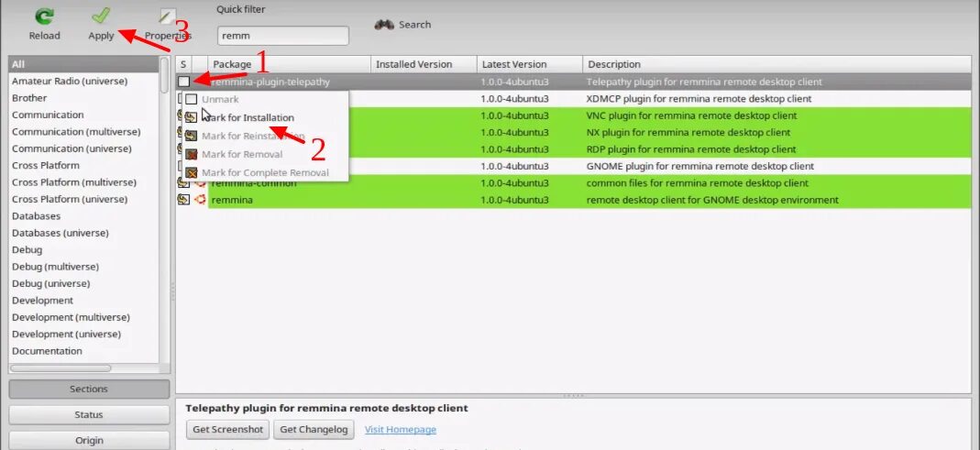Click the sections list horizontal scrollbar
The height and width of the screenshot is (450, 980).
tap(61, 368)
